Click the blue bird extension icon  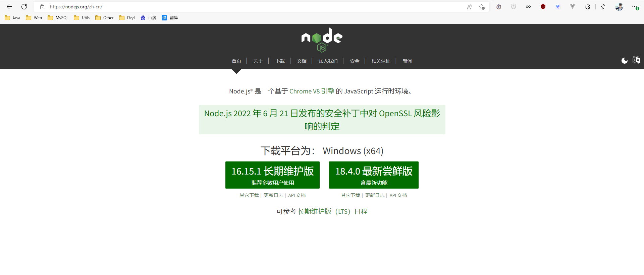tap(558, 7)
